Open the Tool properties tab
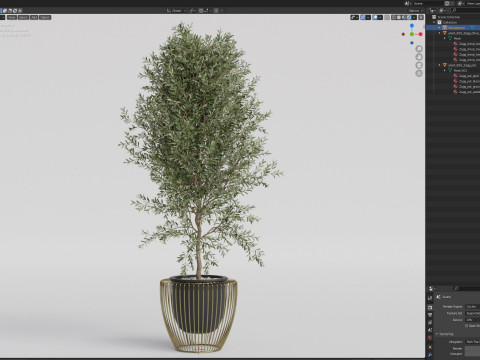The width and height of the screenshot is (480, 360). 430,298
